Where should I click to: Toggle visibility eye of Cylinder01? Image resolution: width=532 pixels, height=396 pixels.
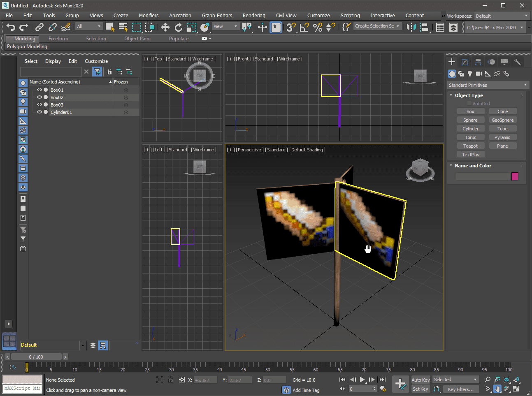[x=39, y=112]
